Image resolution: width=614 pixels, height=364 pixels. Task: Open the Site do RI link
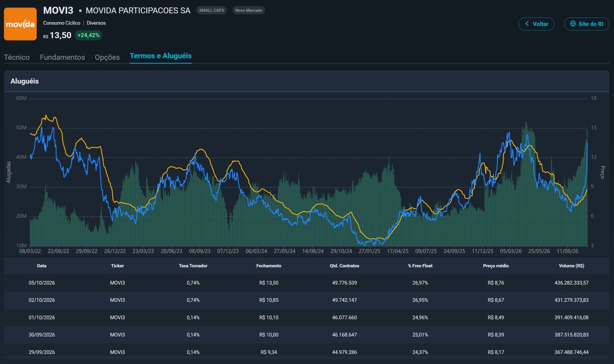coord(587,24)
